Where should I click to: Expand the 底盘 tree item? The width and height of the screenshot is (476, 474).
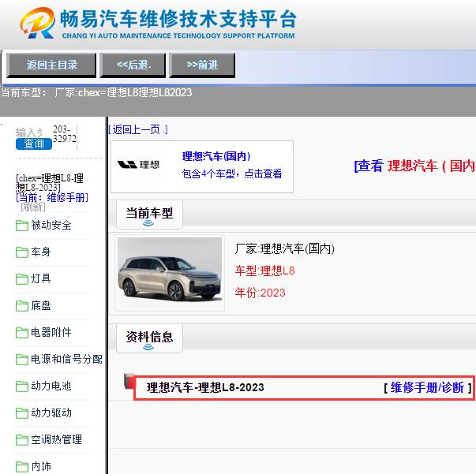41,306
